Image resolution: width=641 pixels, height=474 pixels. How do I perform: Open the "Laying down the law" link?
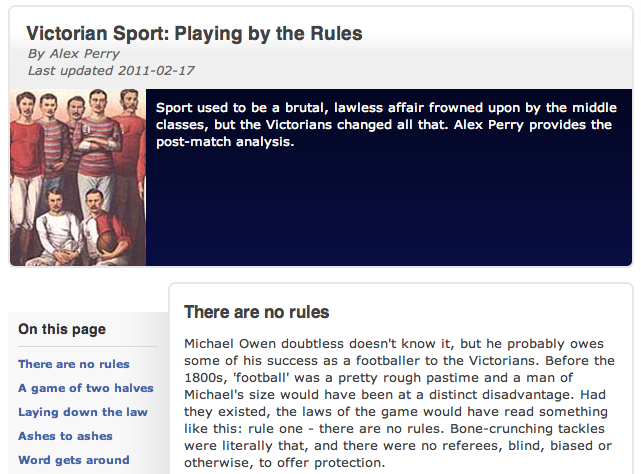click(x=83, y=412)
